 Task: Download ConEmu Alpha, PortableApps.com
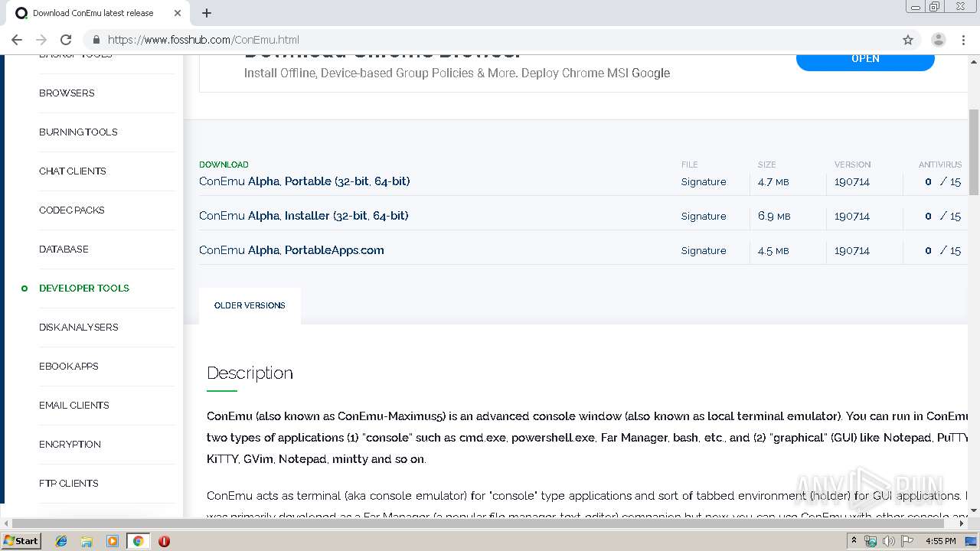tap(292, 250)
